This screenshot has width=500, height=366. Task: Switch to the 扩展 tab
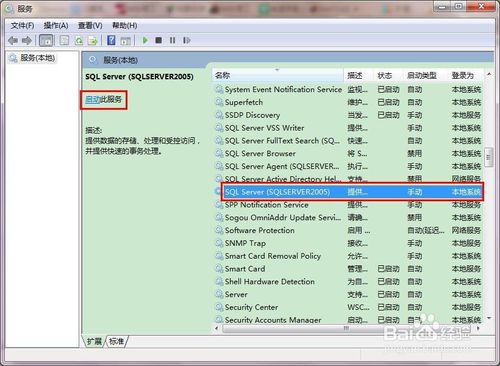pos(94,341)
